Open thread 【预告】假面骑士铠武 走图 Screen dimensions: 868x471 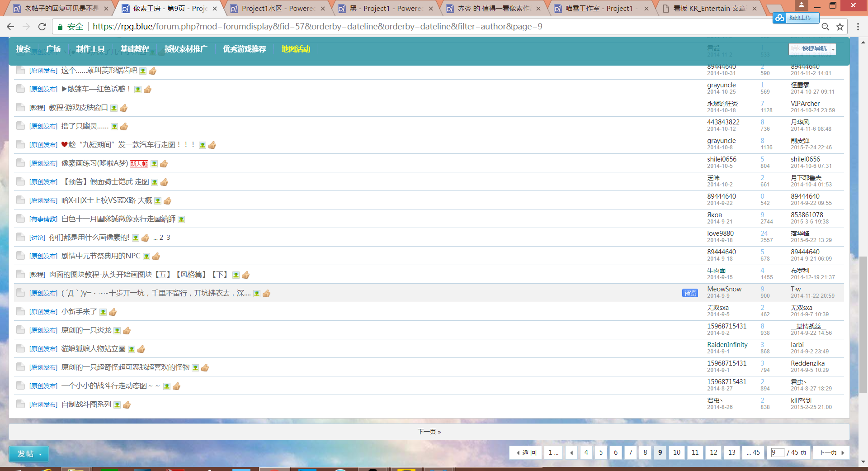[x=105, y=182]
